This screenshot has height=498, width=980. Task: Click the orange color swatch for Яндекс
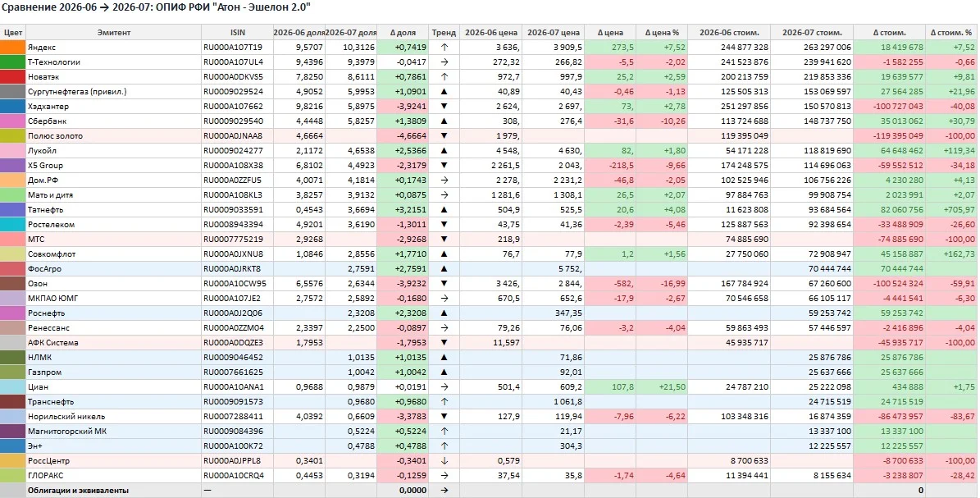click(12, 48)
